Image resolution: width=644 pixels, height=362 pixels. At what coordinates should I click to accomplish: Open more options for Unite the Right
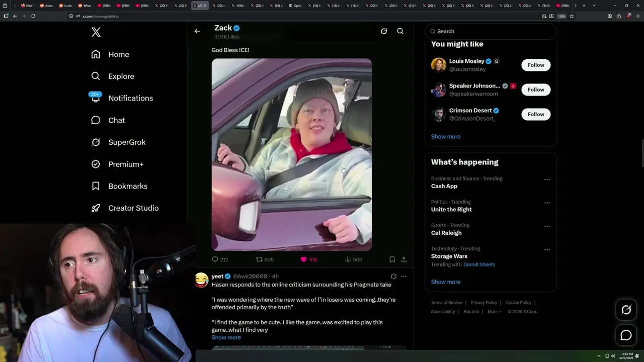547,203
